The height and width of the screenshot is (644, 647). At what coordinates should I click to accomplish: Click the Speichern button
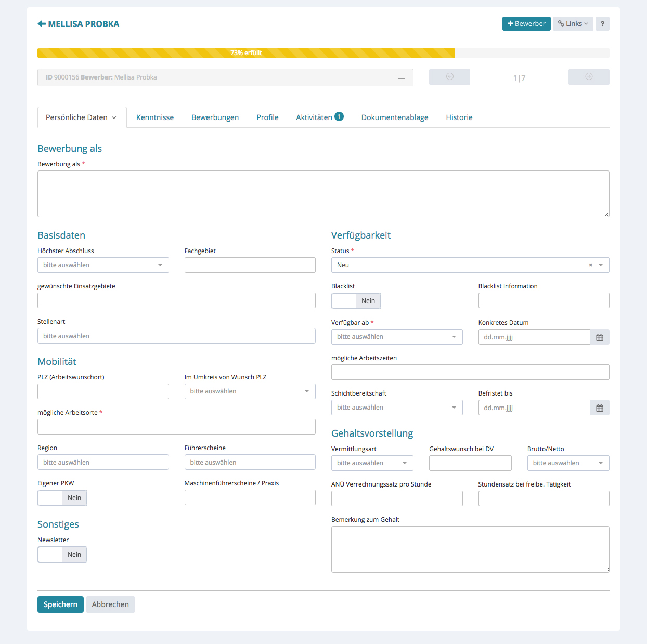pos(60,604)
